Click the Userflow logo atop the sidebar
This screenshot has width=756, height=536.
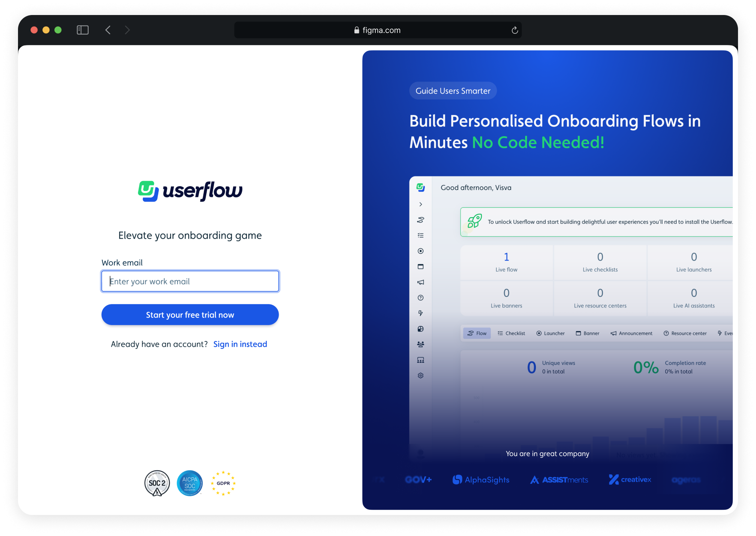click(420, 188)
